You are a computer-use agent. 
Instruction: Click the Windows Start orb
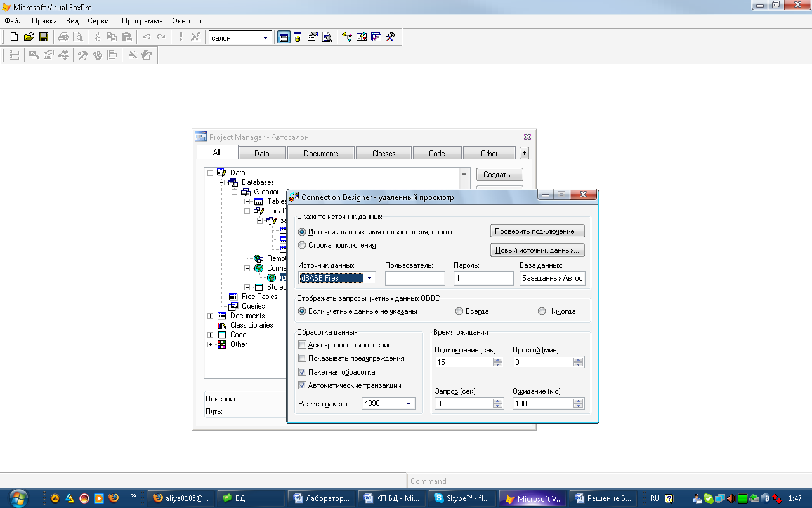(18, 498)
